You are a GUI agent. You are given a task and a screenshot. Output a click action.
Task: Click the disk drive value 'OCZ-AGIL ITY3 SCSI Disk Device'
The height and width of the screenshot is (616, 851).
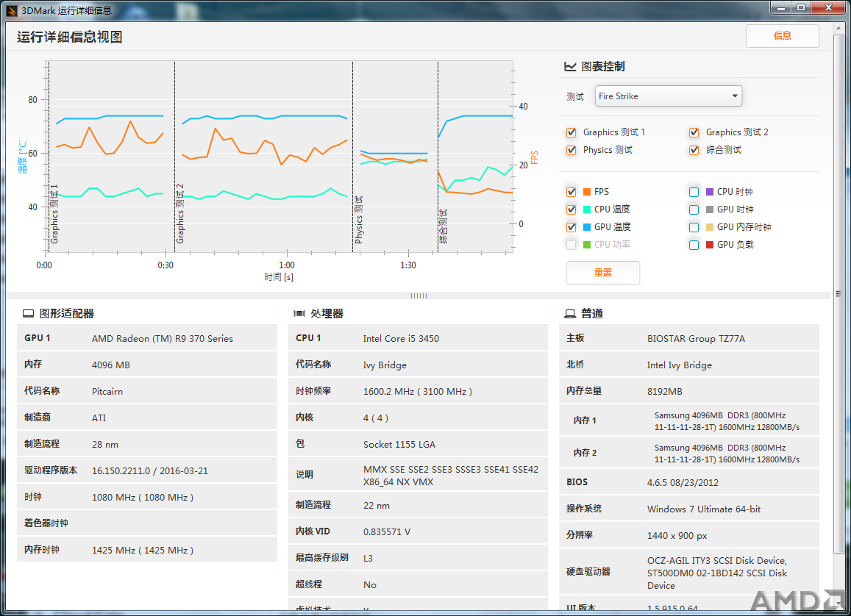(717, 561)
